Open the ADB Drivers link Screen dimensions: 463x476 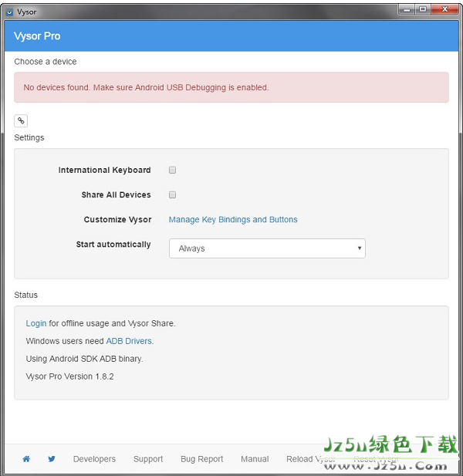[x=129, y=341]
